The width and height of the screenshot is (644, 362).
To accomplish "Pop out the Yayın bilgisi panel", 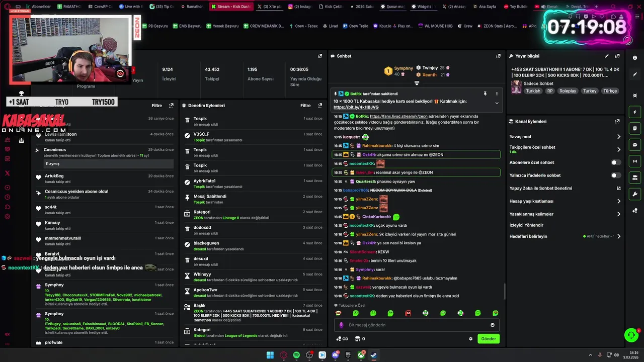I will 617,56.
